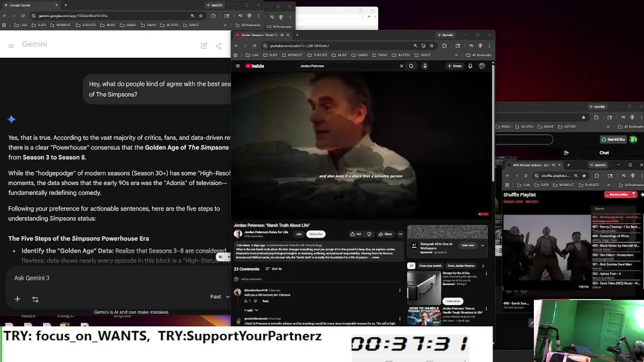Mute the Michael Jackson tab audio
The image size is (644, 362).
553,165
